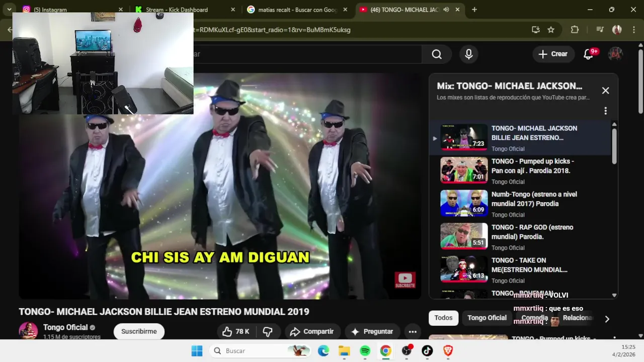
Task: Start voice search with microphone icon
Action: tap(469, 54)
